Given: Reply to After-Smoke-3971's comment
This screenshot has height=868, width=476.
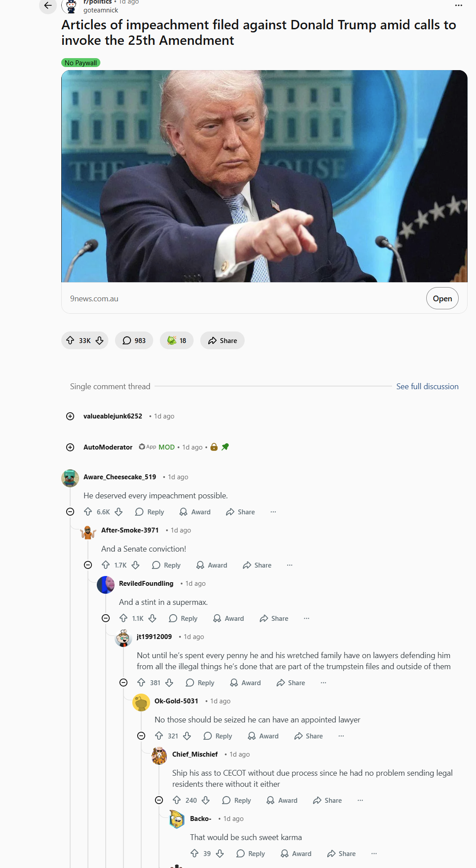Looking at the screenshot, I should click(166, 565).
